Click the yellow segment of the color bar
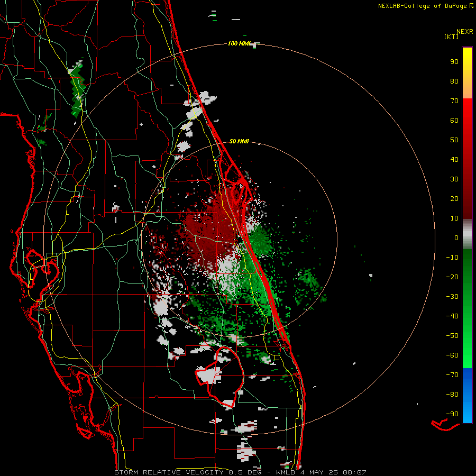Viewport: 476px width, 476px height. [467, 73]
